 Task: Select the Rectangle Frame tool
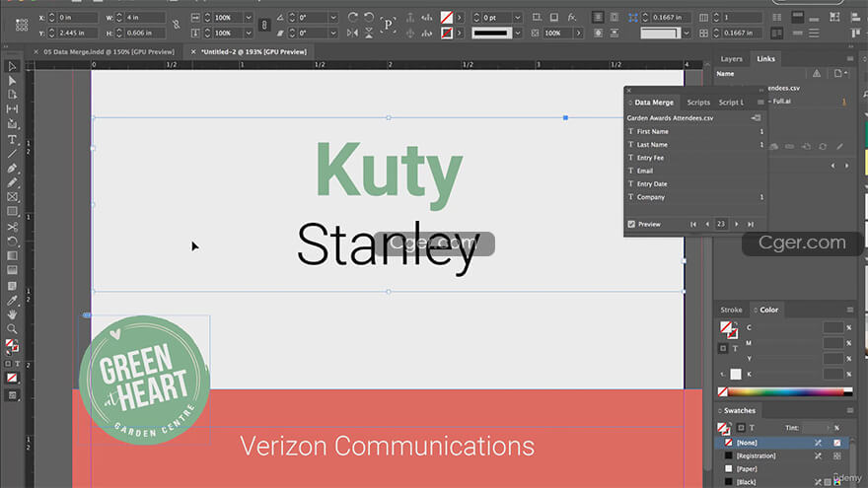[12, 197]
